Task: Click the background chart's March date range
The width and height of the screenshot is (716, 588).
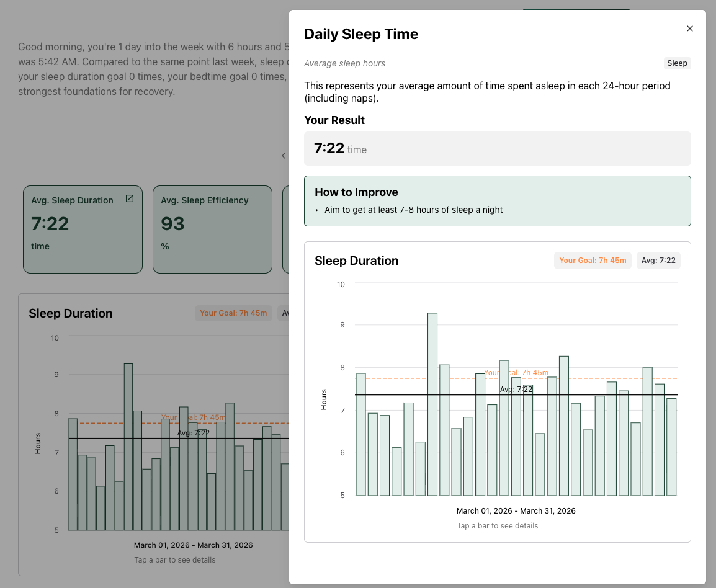Action: coord(193,545)
